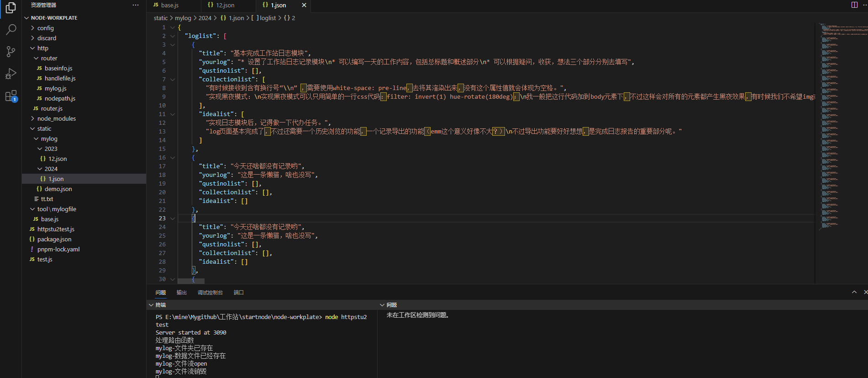The height and width of the screenshot is (378, 868).
Task: Open demo.json in the file tree
Action: pos(84,189)
